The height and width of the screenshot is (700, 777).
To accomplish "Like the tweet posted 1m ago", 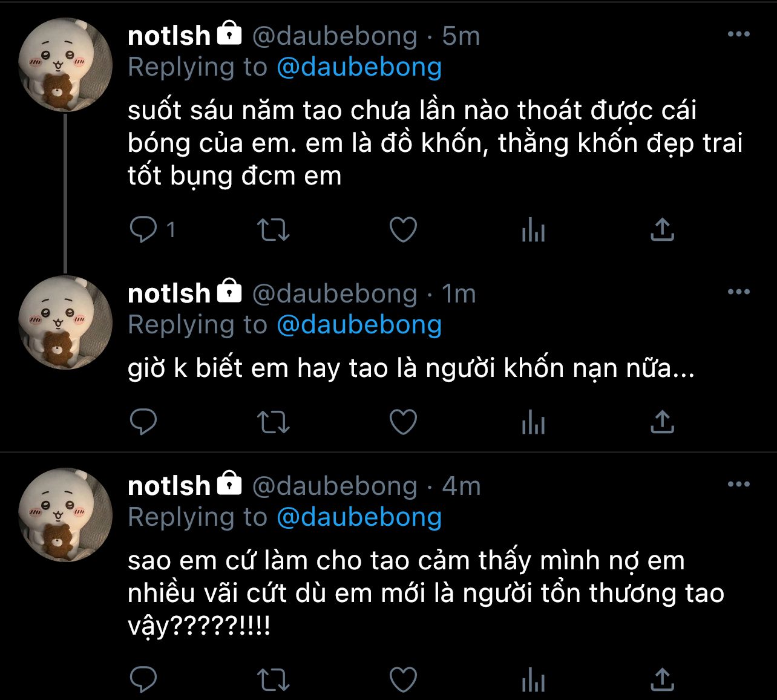I will point(403,422).
